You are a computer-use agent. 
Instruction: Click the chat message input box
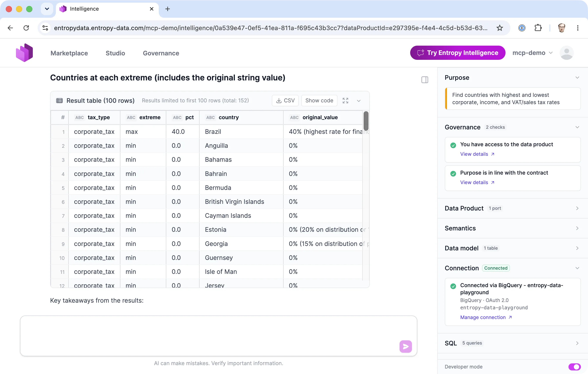tap(218, 336)
